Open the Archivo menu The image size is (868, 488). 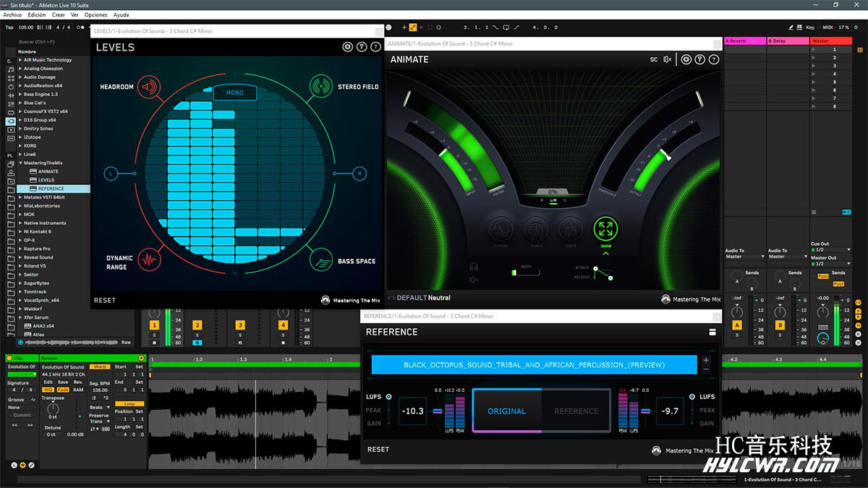pyautogui.click(x=12, y=14)
